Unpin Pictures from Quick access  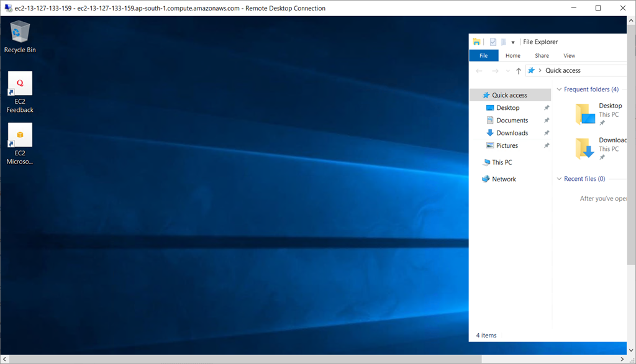tap(546, 145)
